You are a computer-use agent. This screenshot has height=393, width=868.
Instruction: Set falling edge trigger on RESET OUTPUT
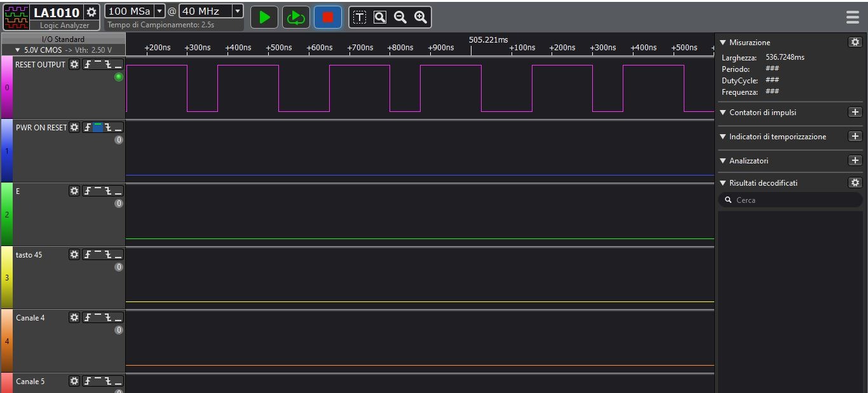(x=108, y=64)
